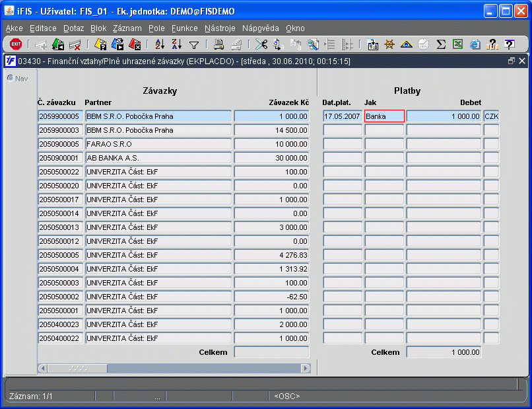
Task: Open the Dotaz menu
Action: (74, 28)
